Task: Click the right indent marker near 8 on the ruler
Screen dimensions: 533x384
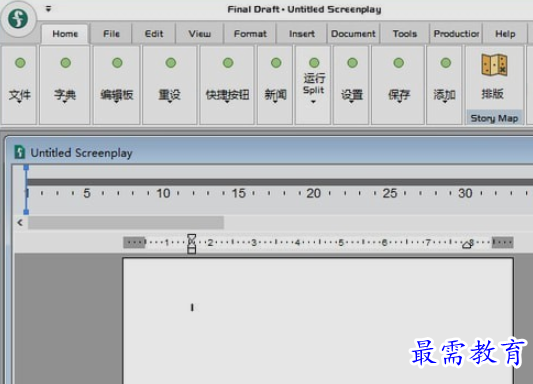Action: click(467, 245)
